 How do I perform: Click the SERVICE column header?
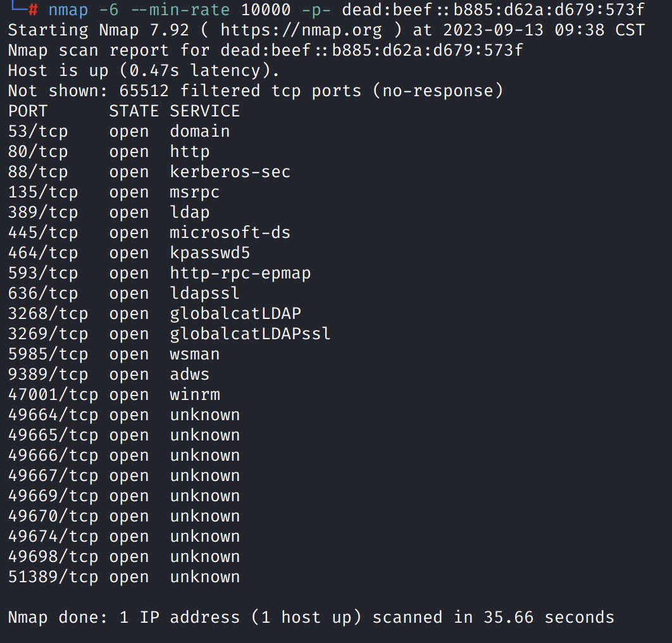(x=204, y=111)
